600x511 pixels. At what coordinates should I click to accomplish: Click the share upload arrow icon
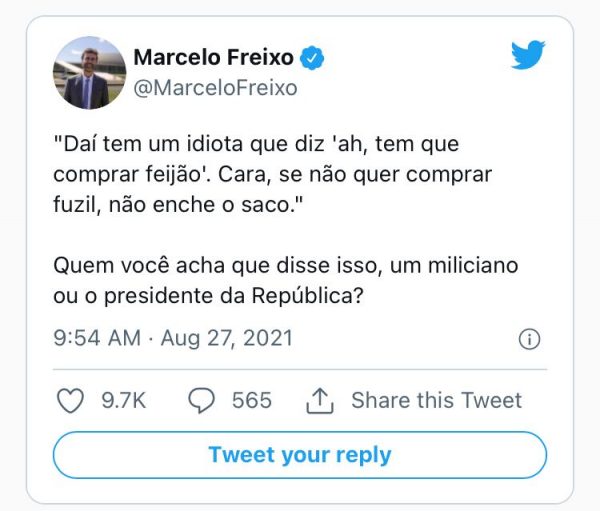[318, 401]
